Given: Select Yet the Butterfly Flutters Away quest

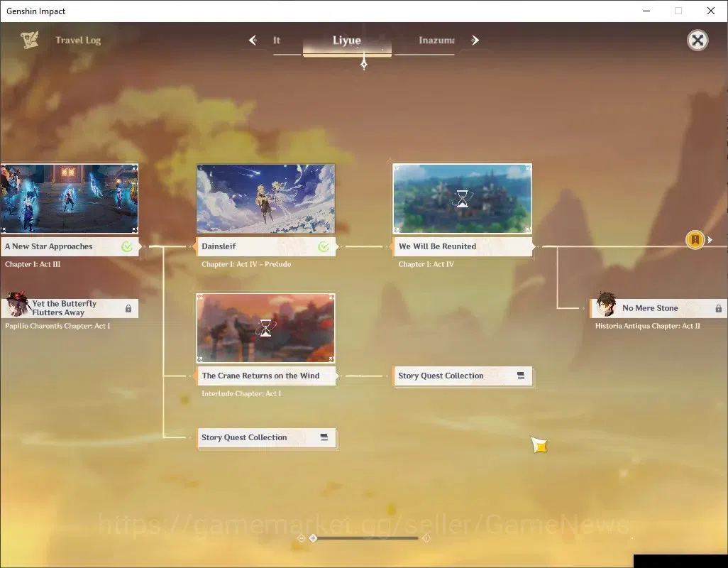Looking at the screenshot, I should pyautogui.click(x=70, y=308).
